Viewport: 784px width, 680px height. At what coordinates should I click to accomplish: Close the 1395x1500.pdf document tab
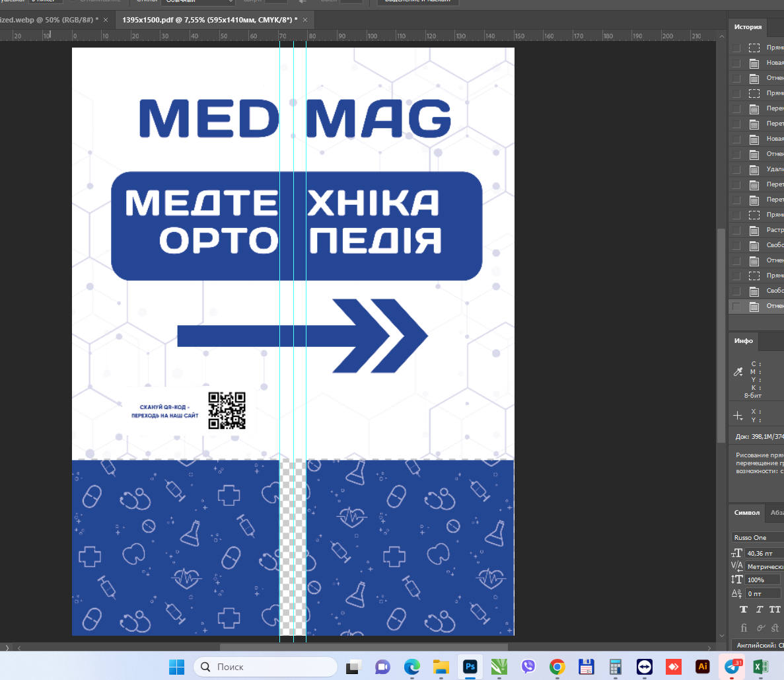tap(305, 20)
